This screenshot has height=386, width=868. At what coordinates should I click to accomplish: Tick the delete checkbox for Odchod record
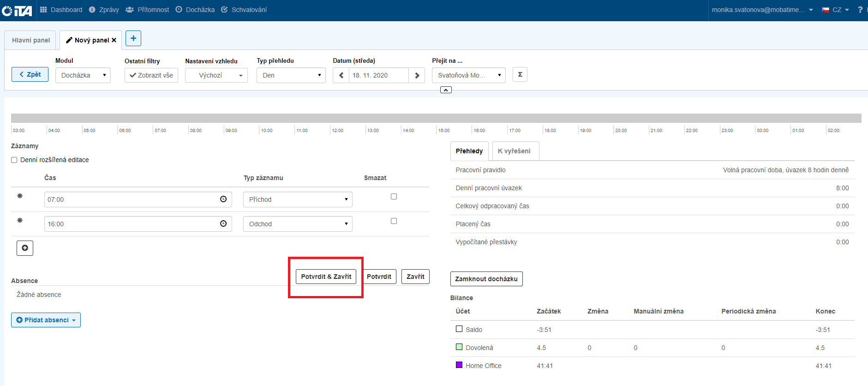click(394, 221)
